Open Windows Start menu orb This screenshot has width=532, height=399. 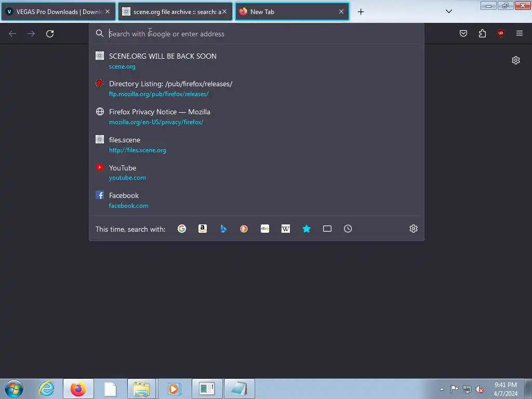click(14, 389)
